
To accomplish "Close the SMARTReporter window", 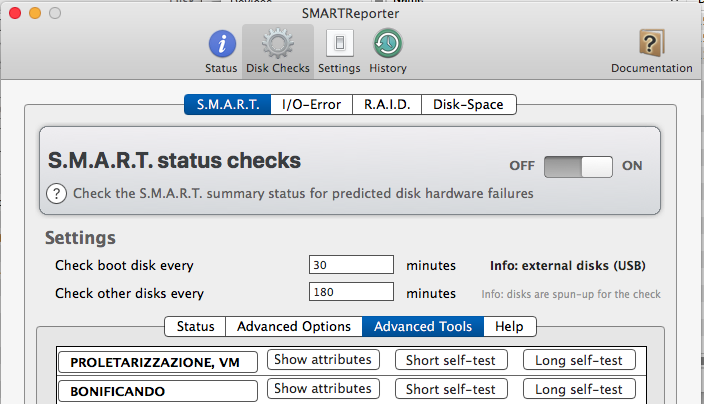I will point(15,13).
